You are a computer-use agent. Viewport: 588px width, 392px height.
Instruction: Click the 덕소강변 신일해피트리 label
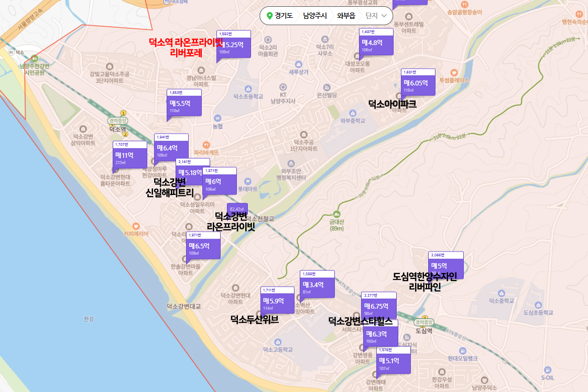(169, 188)
